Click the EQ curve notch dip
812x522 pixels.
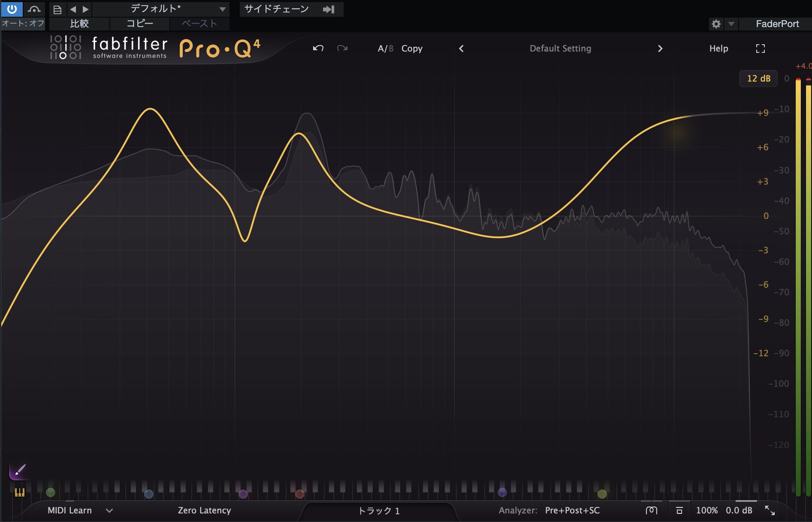point(245,241)
